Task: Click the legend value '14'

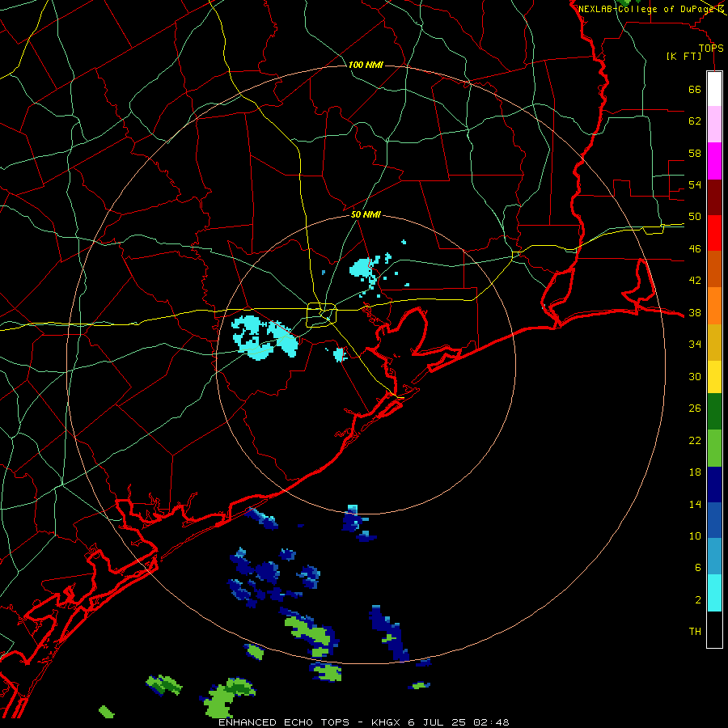Action: (x=695, y=505)
